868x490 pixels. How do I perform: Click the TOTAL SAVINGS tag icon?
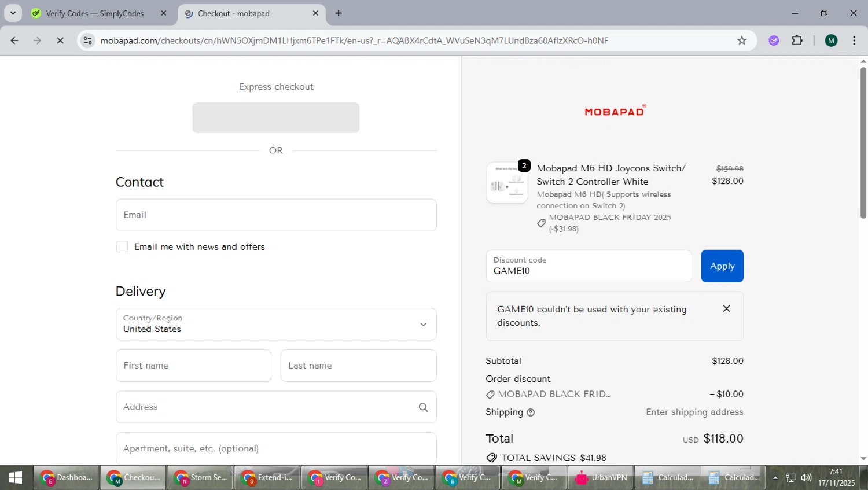[x=492, y=458]
